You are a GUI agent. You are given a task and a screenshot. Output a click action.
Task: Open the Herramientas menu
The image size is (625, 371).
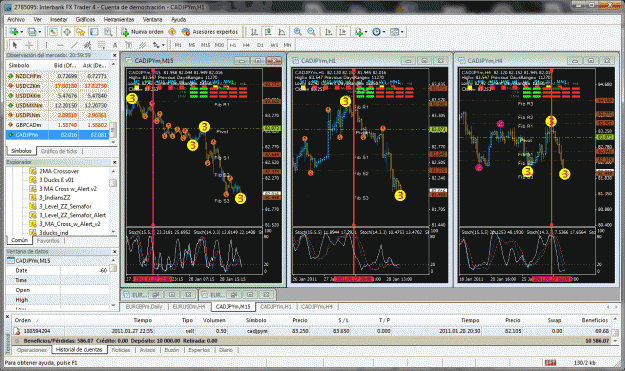[119, 19]
